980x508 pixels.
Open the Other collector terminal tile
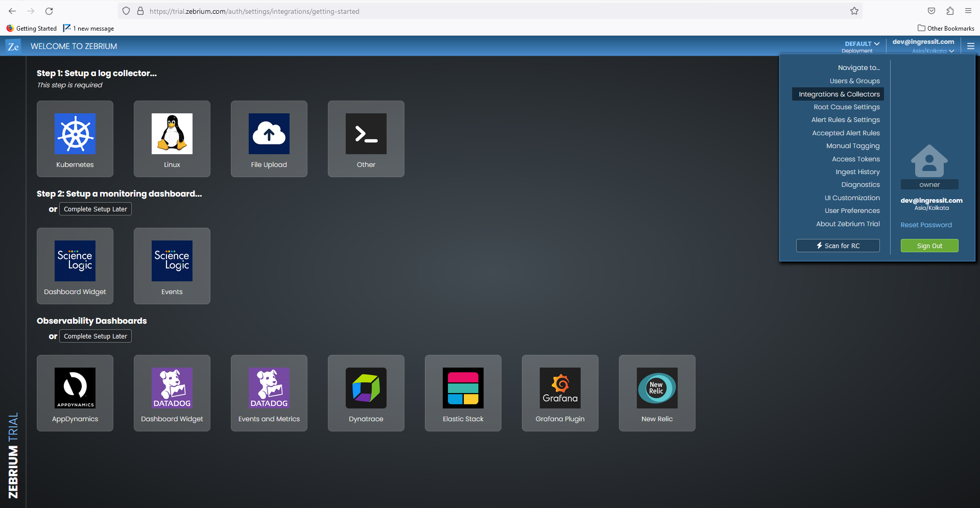[366, 139]
